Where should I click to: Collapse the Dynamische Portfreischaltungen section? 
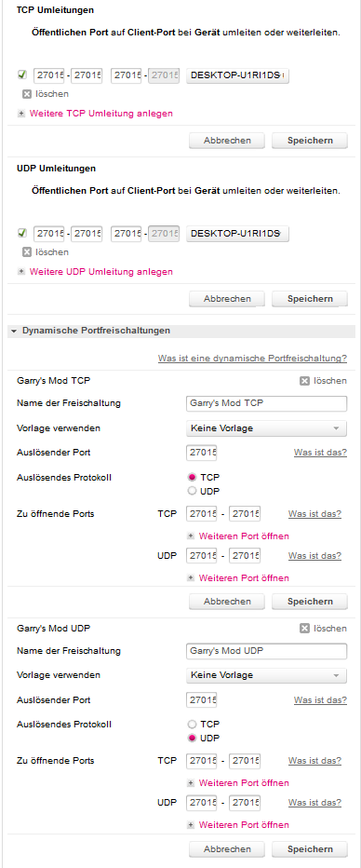coord(14,331)
